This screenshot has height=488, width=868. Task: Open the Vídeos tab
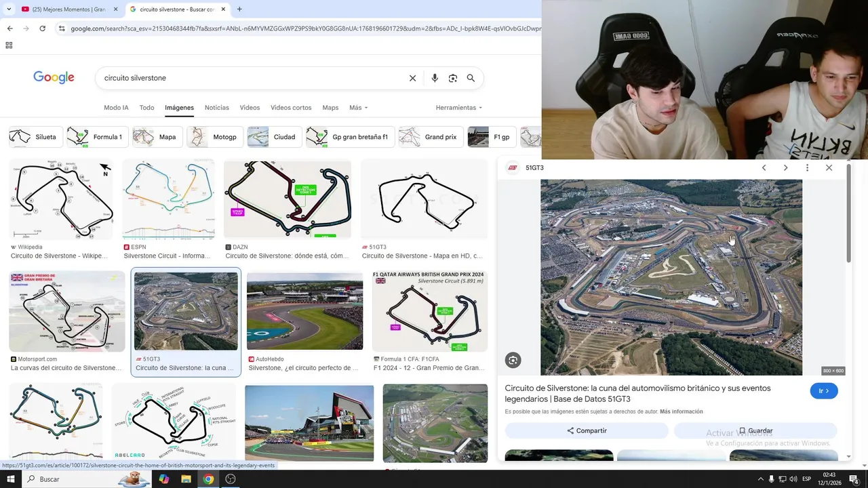[x=250, y=108]
